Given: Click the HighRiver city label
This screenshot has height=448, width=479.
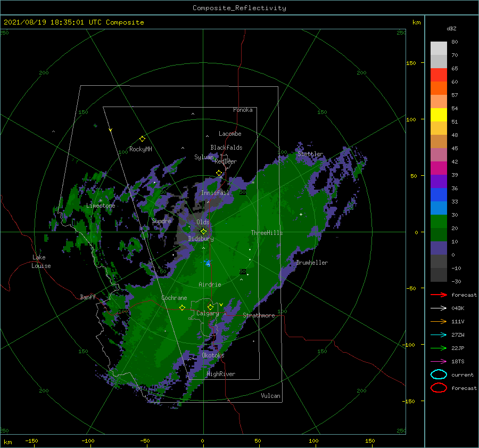Looking at the screenshot, I should point(221,374).
